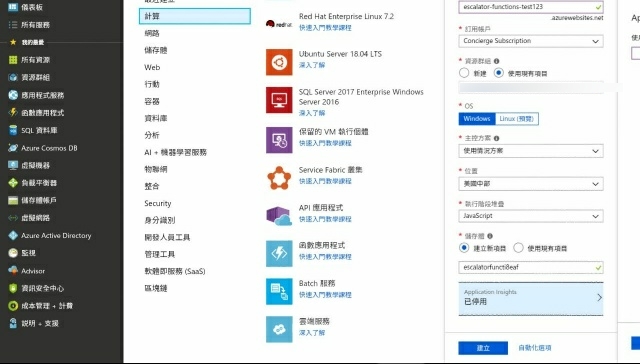Open 雲端服務 深入了解 link
Viewport: 640px width, 364px height.
pyautogui.click(x=312, y=333)
